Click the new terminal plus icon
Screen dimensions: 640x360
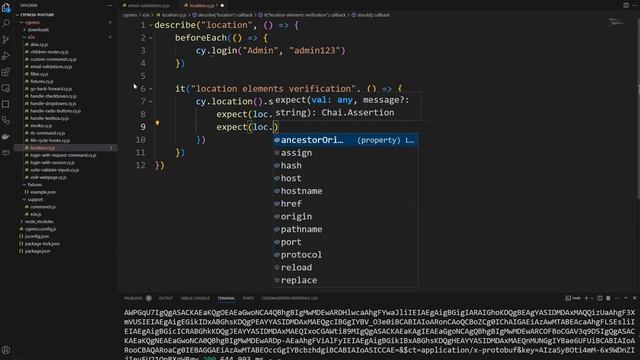[x=586, y=298]
